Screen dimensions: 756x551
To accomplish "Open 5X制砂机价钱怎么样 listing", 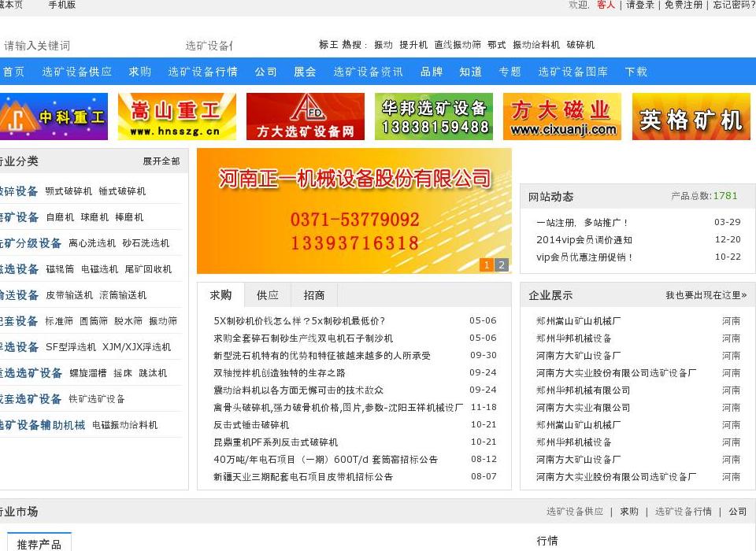I will [299, 321].
